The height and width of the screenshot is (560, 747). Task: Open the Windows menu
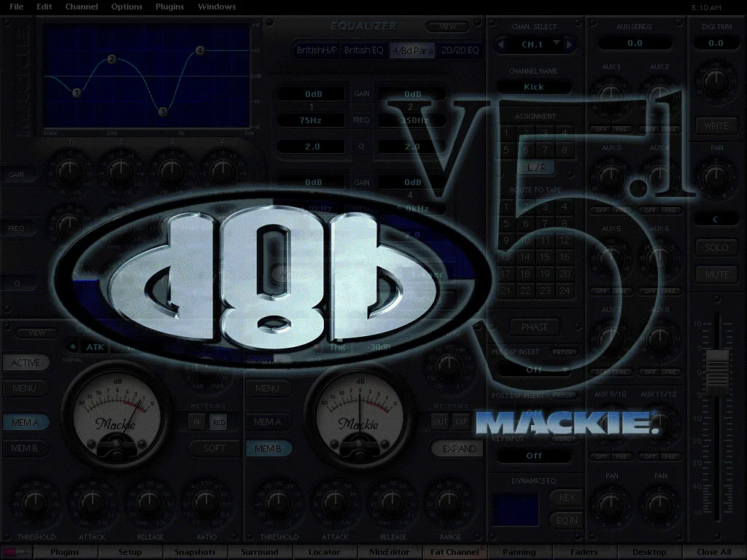pyautogui.click(x=217, y=7)
